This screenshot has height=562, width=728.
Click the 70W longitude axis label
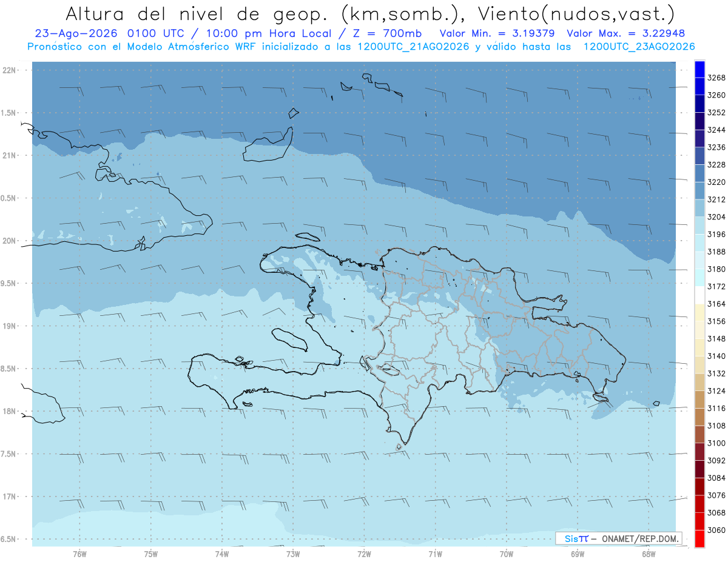(x=507, y=553)
